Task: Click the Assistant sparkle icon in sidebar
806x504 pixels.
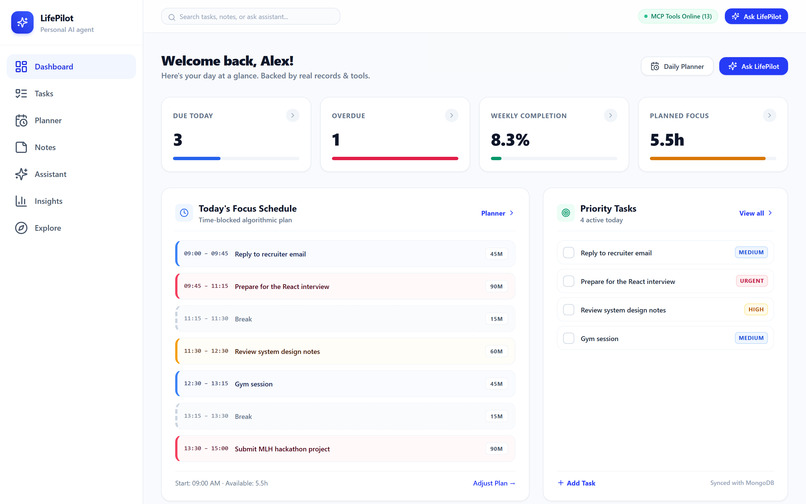Action: [x=21, y=174]
